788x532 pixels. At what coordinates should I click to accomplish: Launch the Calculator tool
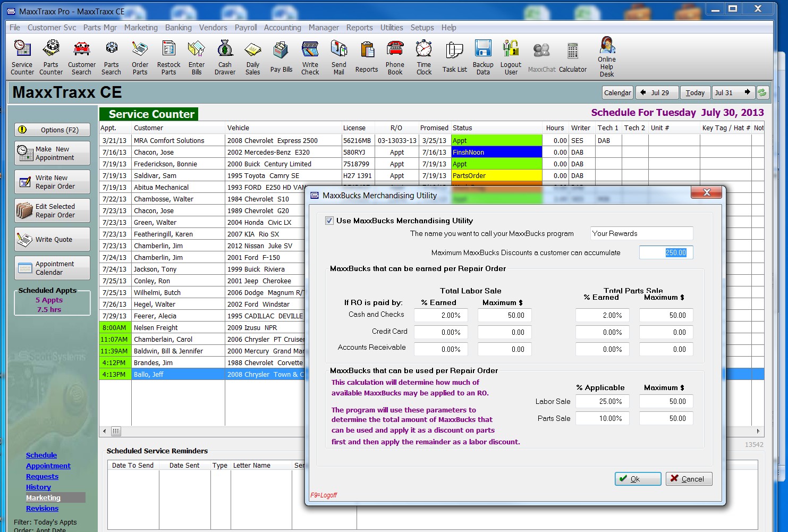(x=573, y=57)
